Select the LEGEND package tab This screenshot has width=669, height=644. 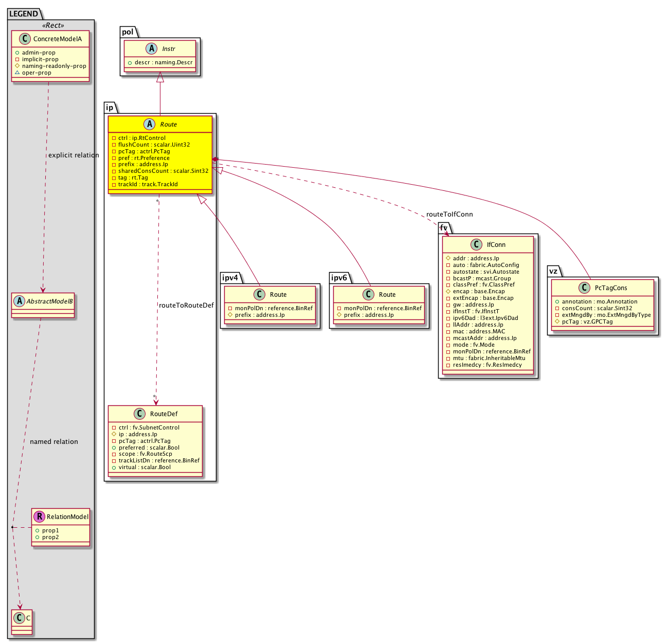click(24, 14)
